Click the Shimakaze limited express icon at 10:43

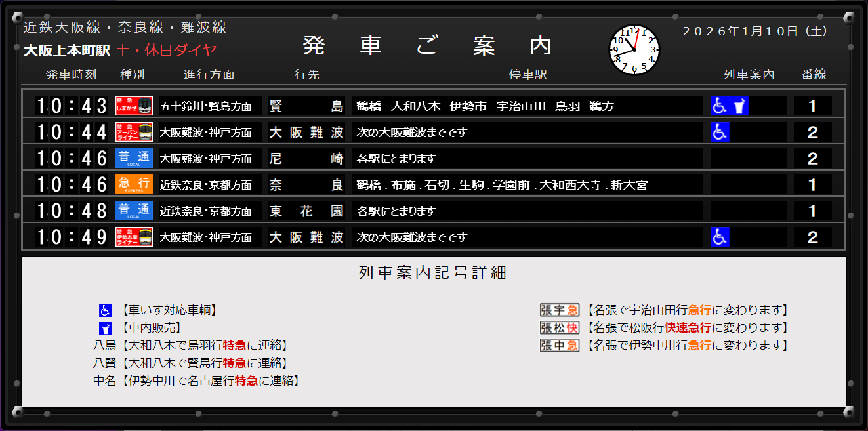click(x=134, y=106)
